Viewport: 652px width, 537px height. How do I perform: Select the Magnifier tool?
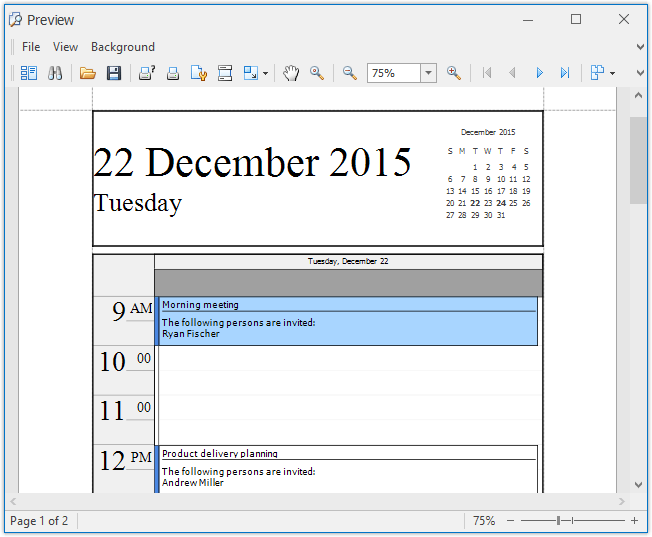(317, 73)
